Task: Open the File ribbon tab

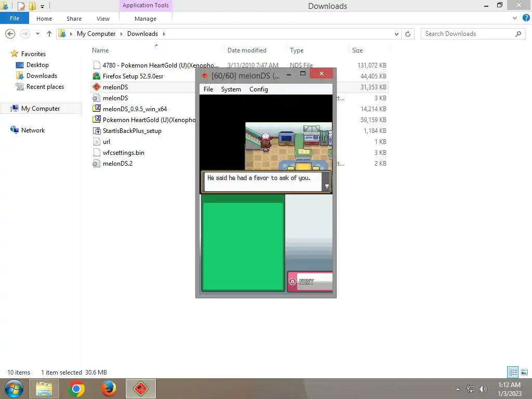Action: (x=14, y=18)
